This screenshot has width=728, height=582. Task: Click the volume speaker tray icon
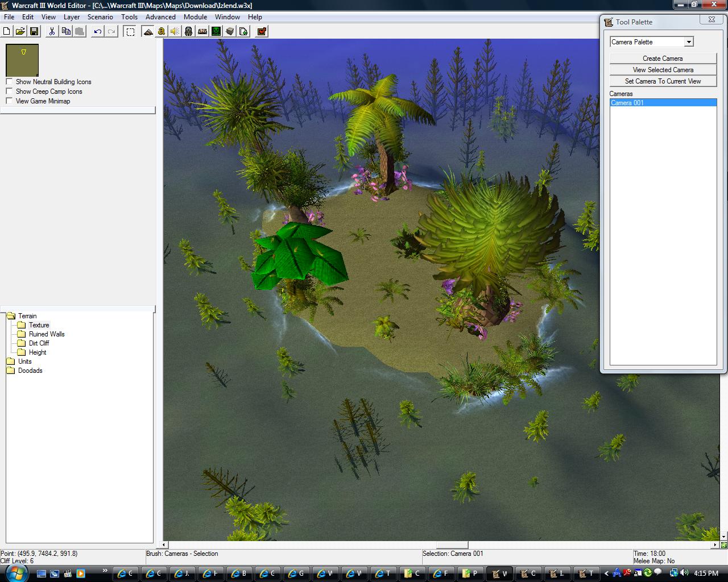683,573
